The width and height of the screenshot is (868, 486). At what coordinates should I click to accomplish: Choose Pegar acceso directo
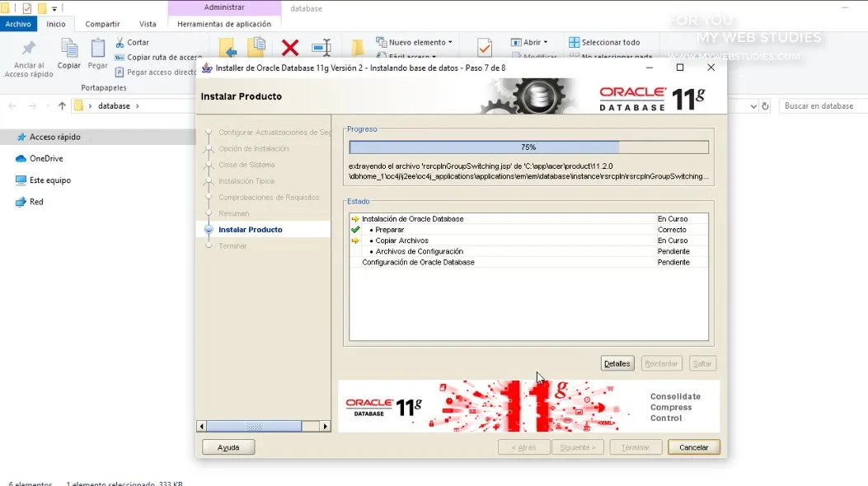click(x=155, y=72)
